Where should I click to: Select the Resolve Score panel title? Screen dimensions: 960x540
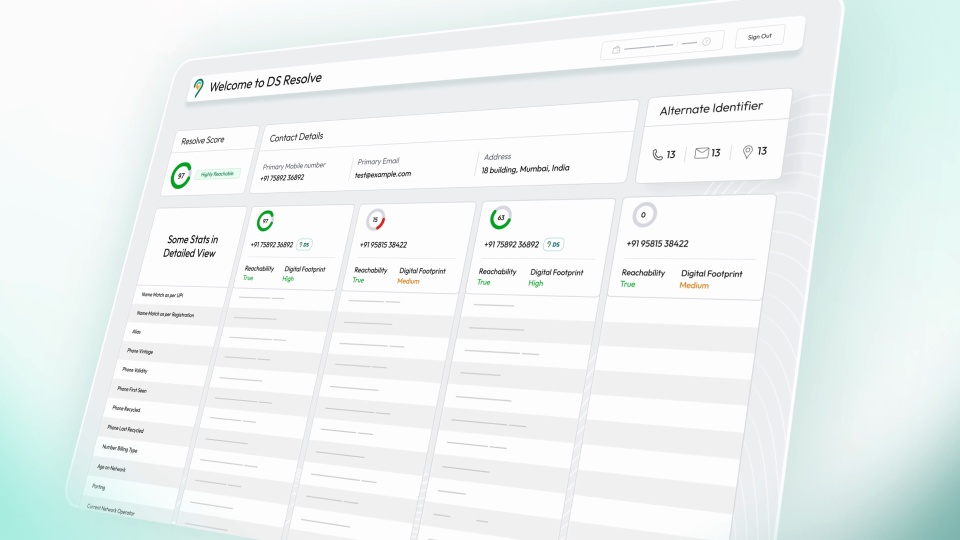click(203, 140)
